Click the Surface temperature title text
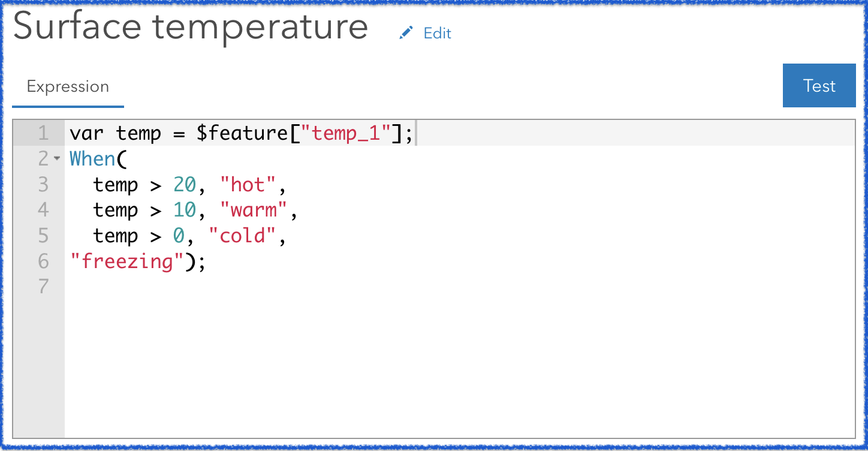 click(x=191, y=26)
